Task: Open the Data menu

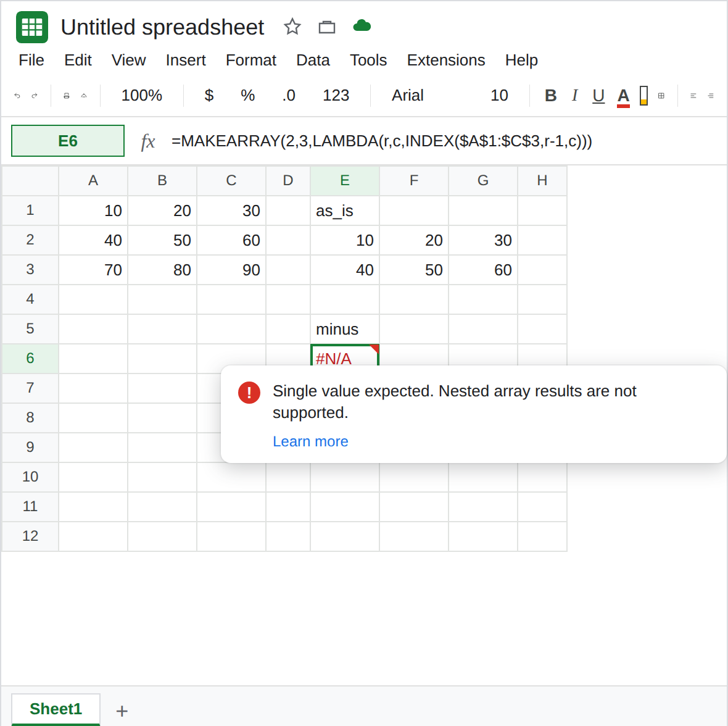Action: 313,60
